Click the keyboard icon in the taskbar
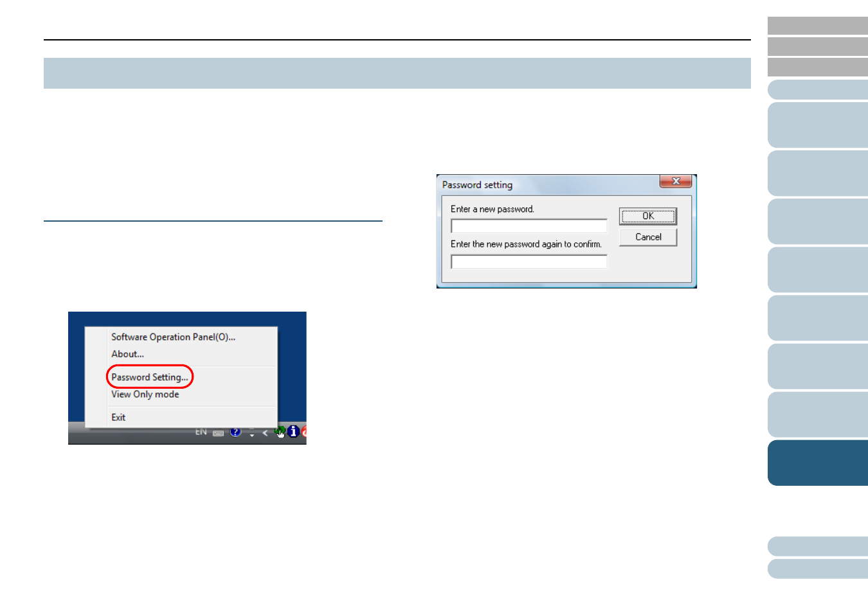Image resolution: width=868 pixels, height=613 pixels. pyautogui.click(x=219, y=433)
